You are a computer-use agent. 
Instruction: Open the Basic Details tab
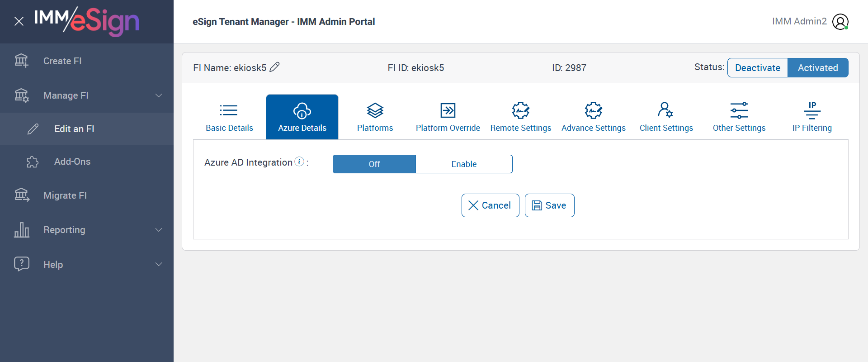(x=229, y=117)
